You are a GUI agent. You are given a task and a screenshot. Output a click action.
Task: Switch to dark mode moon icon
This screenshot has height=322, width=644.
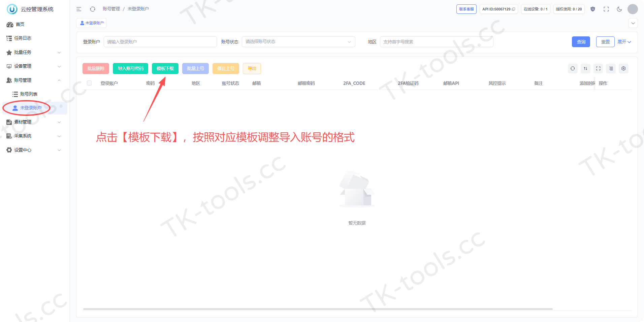pyautogui.click(x=619, y=9)
